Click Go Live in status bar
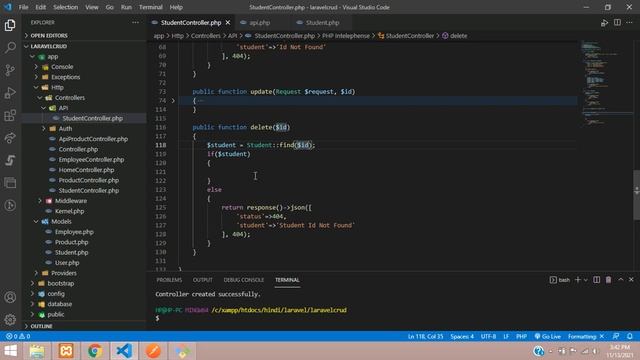Image resolution: width=640 pixels, height=360 pixels. pos(547,336)
